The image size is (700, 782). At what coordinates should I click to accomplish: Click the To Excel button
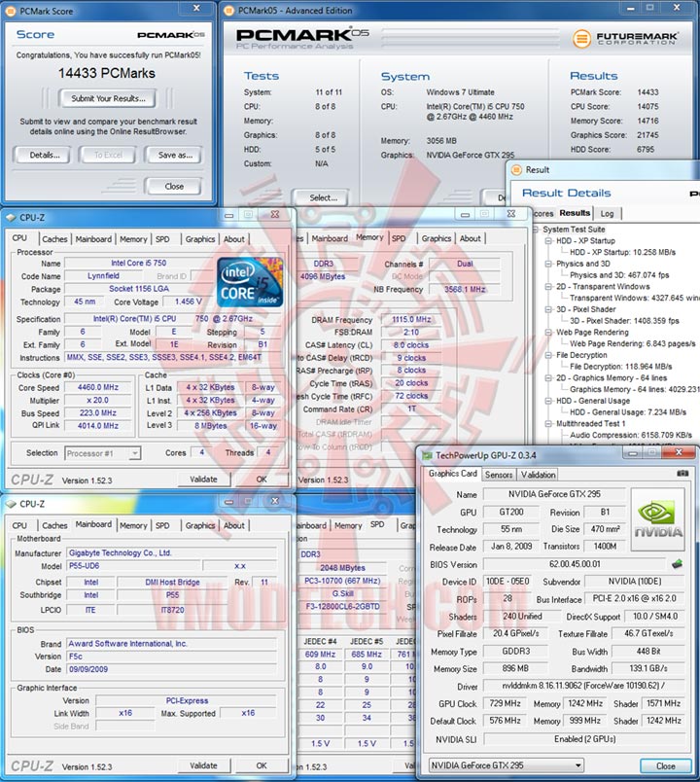tap(108, 155)
